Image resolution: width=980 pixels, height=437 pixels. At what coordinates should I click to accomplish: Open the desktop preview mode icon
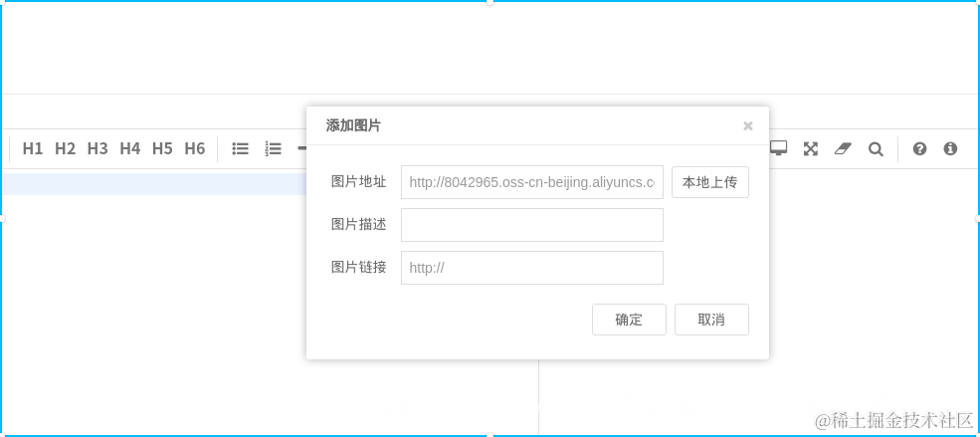(778, 148)
